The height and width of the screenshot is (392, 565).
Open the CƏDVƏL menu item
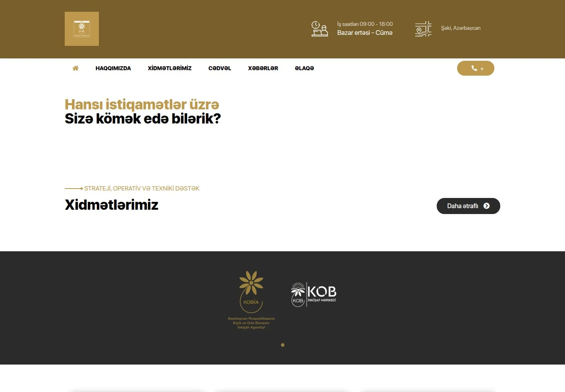(220, 68)
